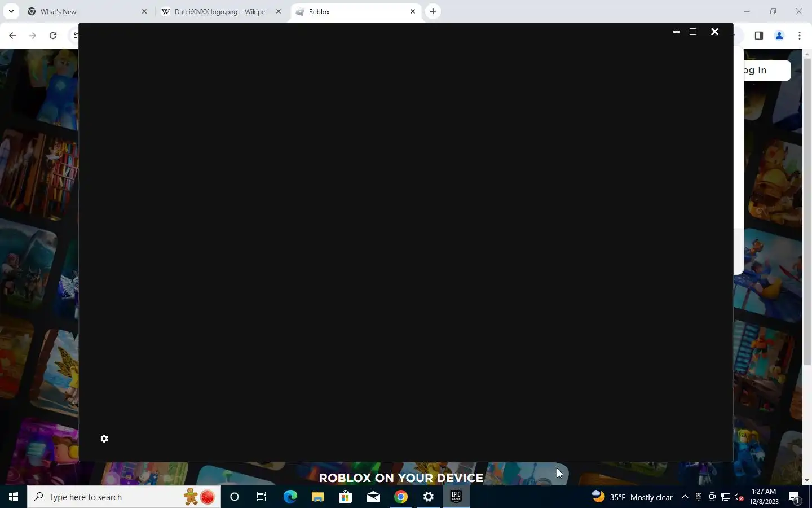812x508 pixels.
Task: Minimize the Chrome browser window
Action: click(x=747, y=11)
